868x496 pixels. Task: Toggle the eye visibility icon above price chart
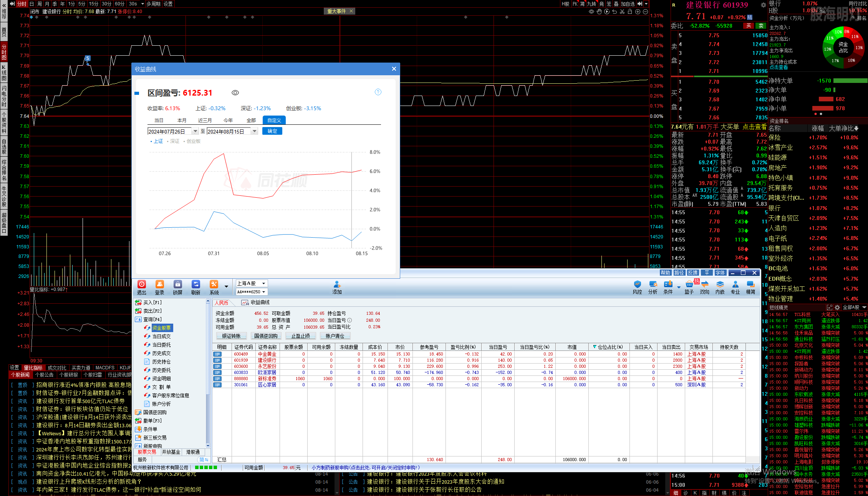pyautogui.click(x=591, y=12)
